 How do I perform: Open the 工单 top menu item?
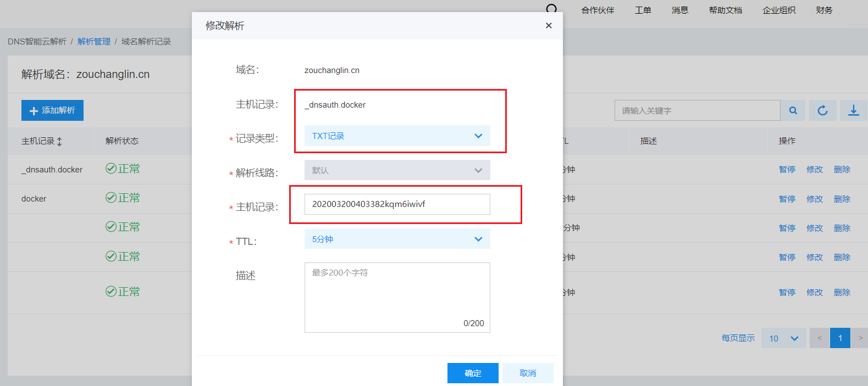[x=643, y=10]
